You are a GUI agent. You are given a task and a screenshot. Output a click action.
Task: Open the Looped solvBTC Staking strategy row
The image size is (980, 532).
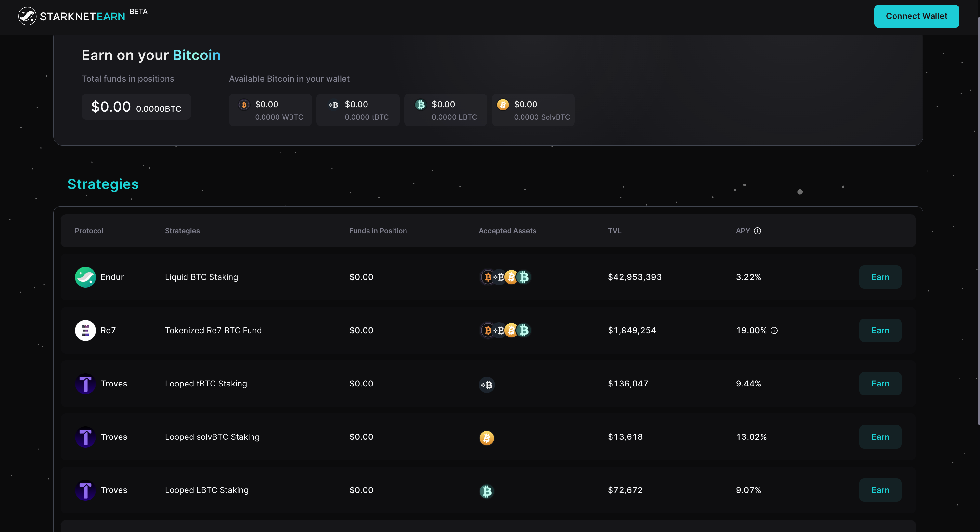coord(212,437)
